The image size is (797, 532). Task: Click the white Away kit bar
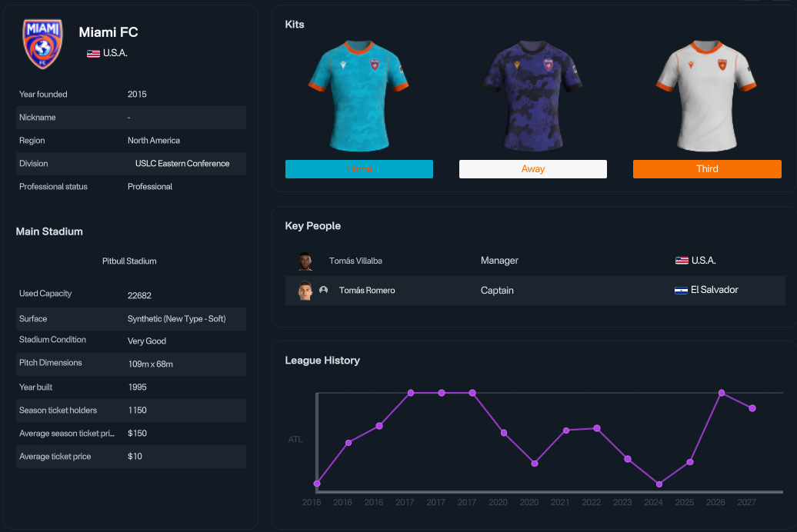coord(532,169)
